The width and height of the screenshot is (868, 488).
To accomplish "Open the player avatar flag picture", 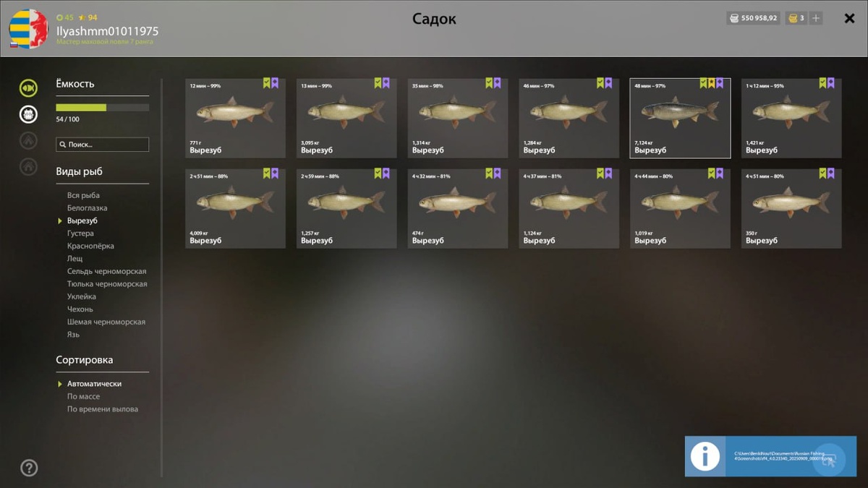I will coord(28,29).
